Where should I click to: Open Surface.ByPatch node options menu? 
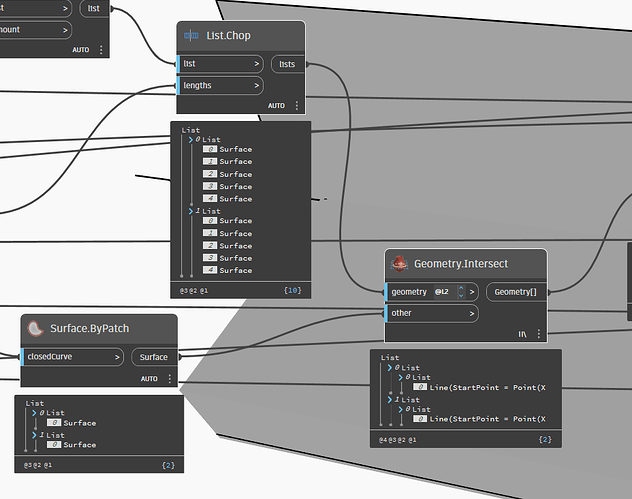point(169,379)
